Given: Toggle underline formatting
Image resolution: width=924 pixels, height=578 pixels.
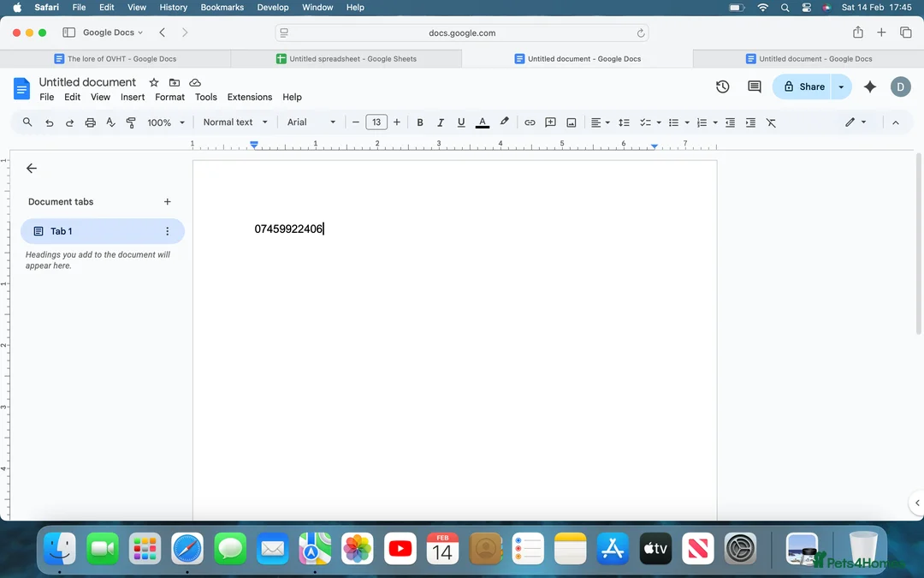Looking at the screenshot, I should pos(461,122).
